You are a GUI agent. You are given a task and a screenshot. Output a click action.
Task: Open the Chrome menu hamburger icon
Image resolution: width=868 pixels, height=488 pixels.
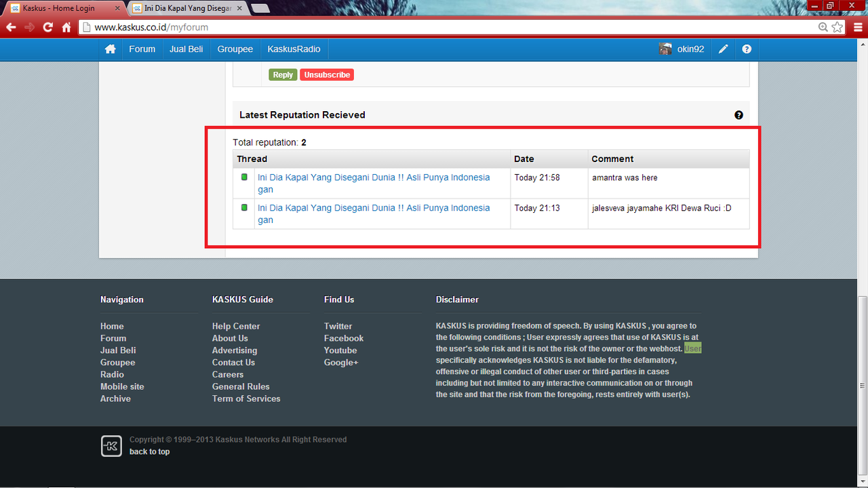coord(858,27)
